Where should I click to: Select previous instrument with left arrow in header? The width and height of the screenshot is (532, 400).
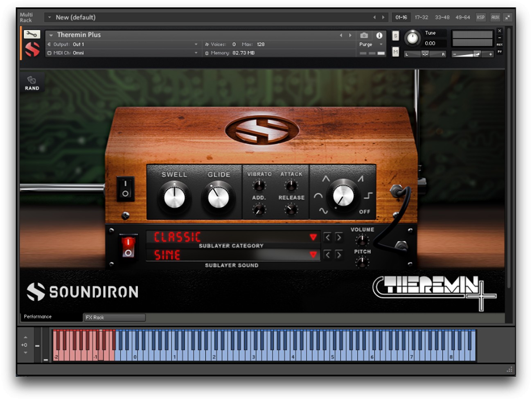point(341,36)
